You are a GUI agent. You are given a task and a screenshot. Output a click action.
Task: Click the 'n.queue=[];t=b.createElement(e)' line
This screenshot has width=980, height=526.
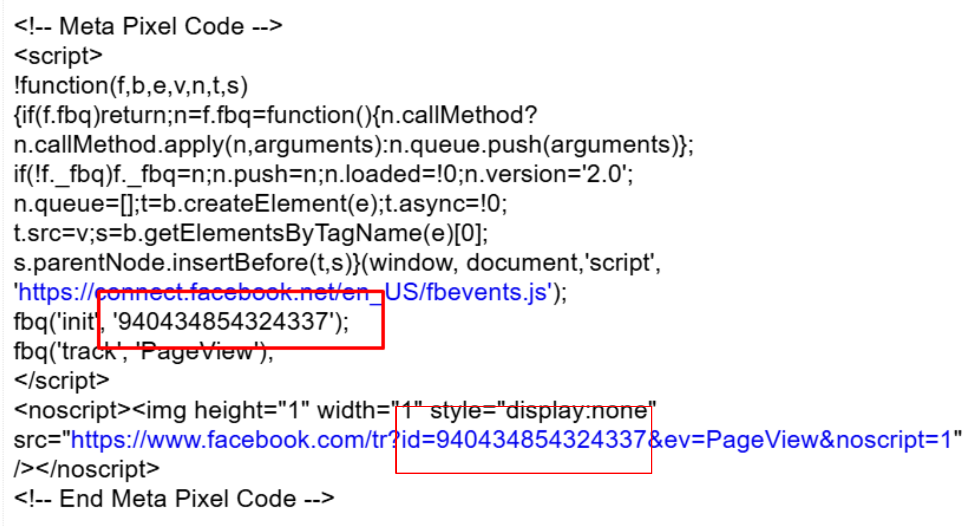pos(260,204)
